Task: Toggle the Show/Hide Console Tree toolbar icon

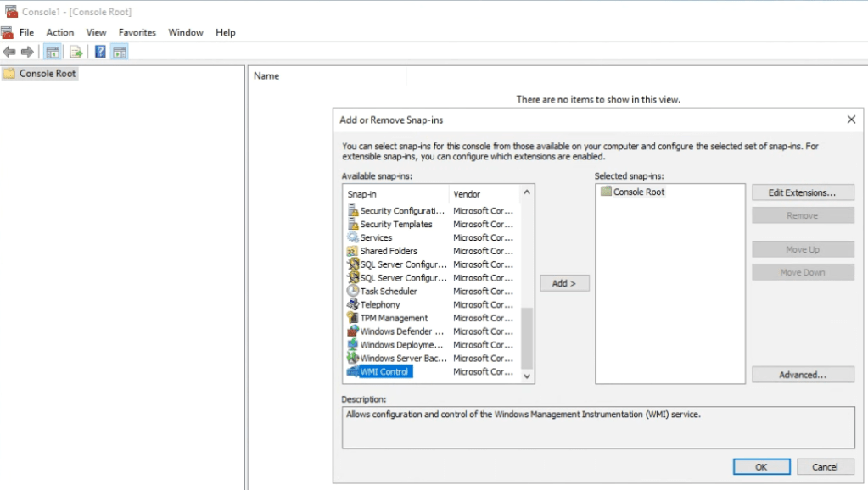Action: 53,53
